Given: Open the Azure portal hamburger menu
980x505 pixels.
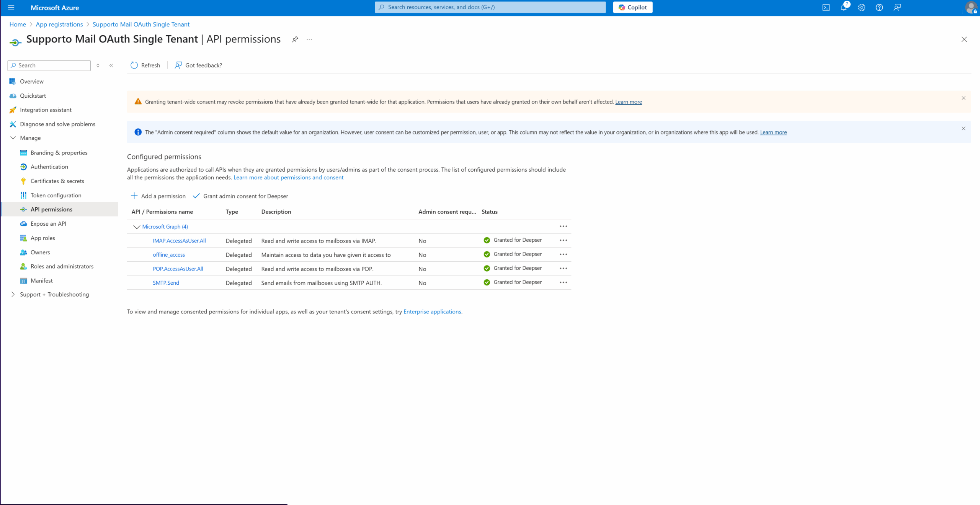Looking at the screenshot, I should pyautogui.click(x=11, y=7).
